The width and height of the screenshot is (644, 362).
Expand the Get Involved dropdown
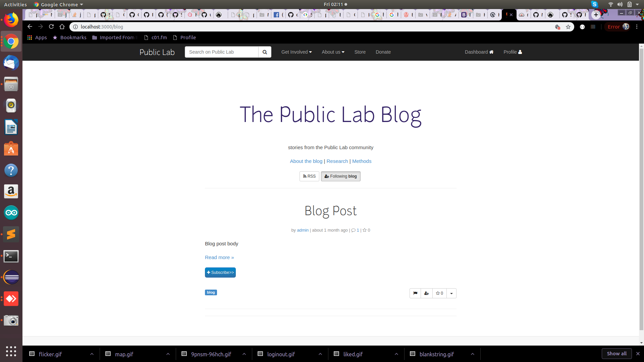(x=297, y=52)
